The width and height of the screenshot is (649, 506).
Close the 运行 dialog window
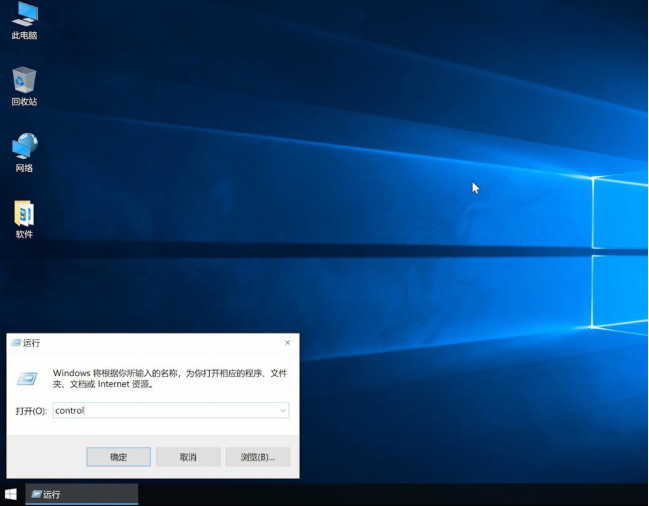point(287,343)
